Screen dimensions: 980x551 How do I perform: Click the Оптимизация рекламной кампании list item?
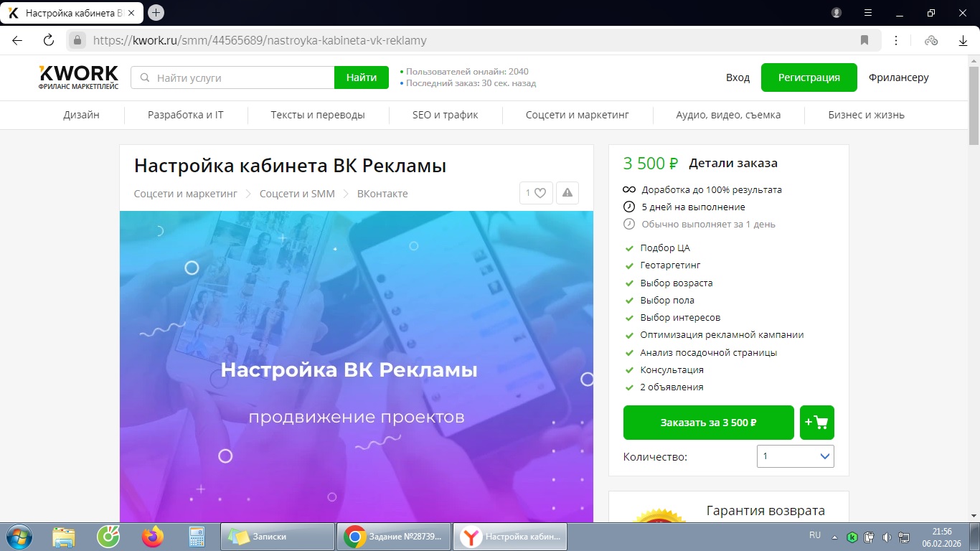click(x=722, y=335)
